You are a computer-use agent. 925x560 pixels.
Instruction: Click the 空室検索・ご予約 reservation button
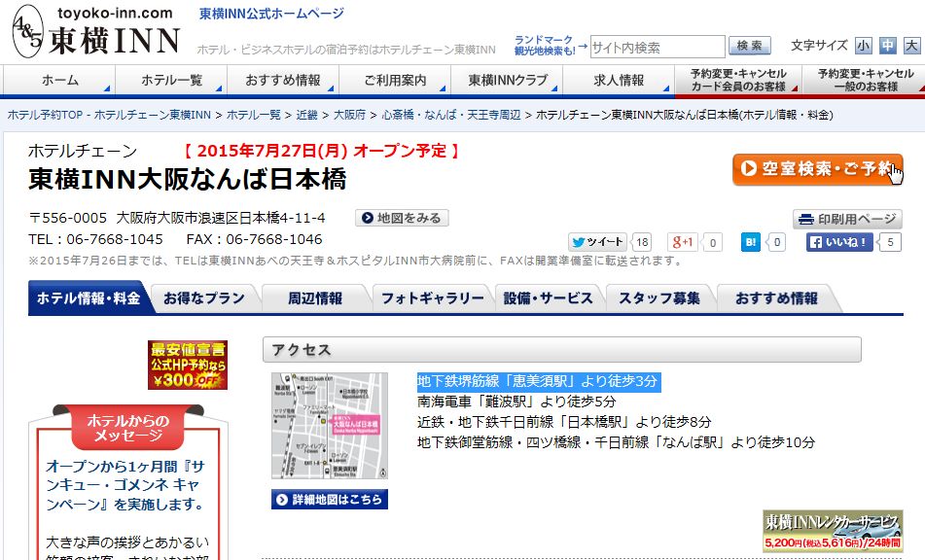tap(818, 169)
